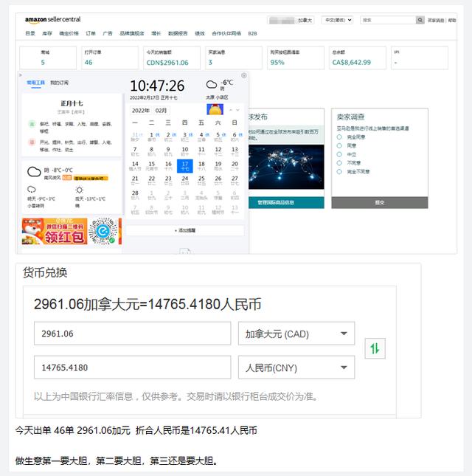Open the 品牌旗舰店 menu

[x=132, y=33]
